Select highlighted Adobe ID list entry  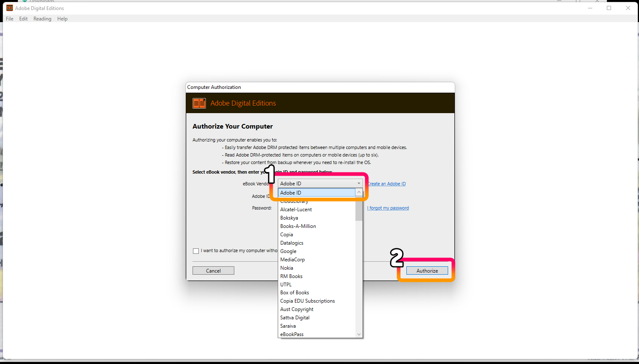tap(317, 192)
